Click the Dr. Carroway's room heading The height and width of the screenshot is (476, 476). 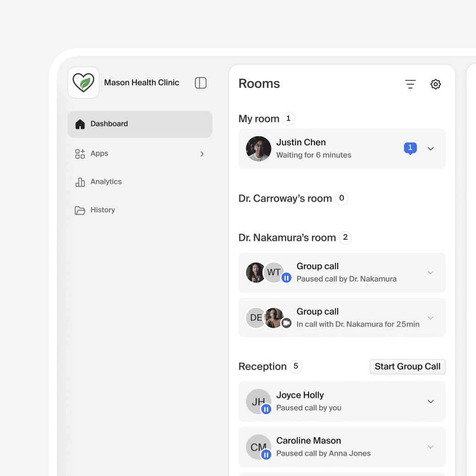coord(285,199)
